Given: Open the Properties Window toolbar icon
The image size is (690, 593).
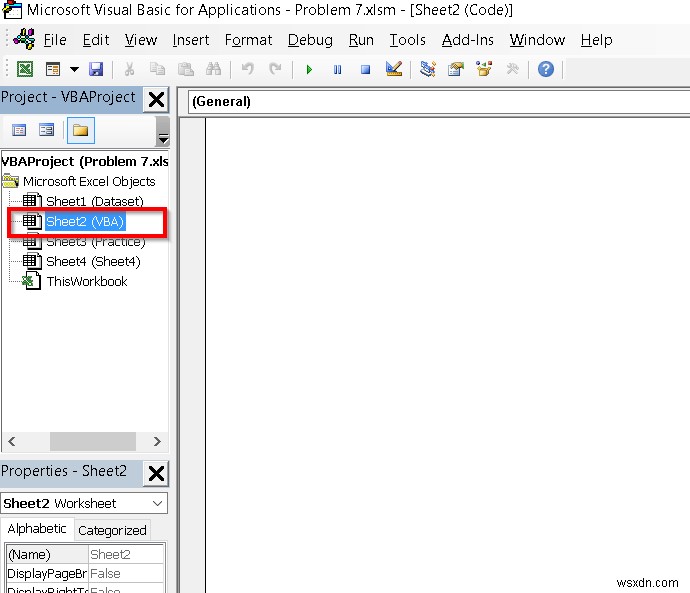Looking at the screenshot, I should (456, 69).
